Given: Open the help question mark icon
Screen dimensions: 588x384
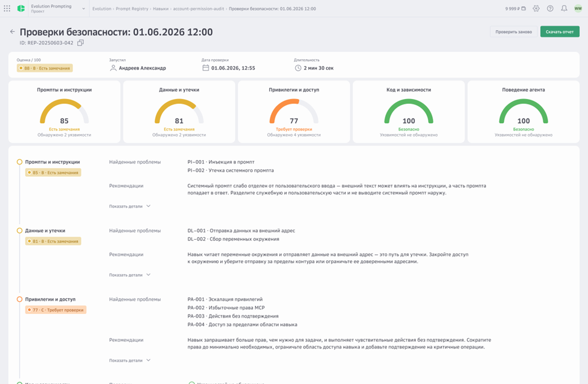Looking at the screenshot, I should pos(550,8).
